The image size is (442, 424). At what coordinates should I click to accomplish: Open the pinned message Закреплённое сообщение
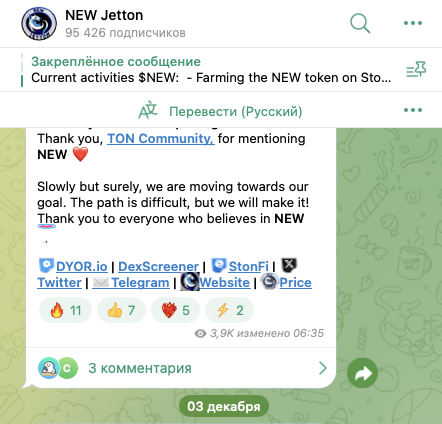211,70
